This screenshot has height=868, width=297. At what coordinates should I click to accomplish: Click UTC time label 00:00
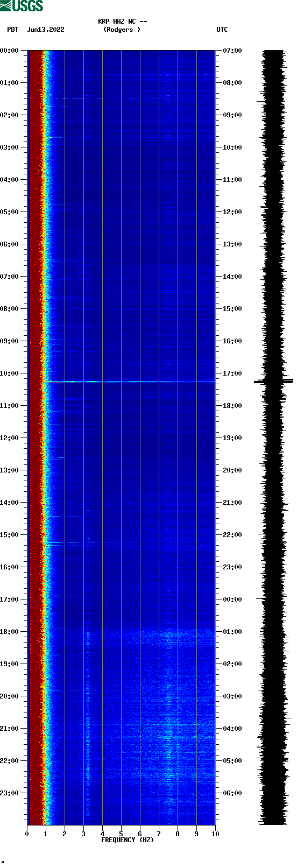[x=232, y=599]
